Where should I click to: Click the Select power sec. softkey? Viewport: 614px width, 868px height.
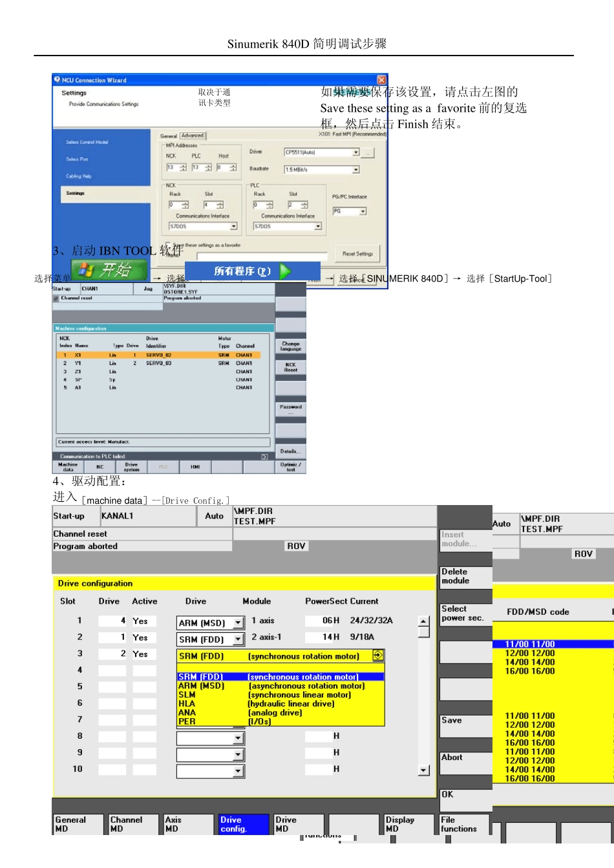(465, 614)
